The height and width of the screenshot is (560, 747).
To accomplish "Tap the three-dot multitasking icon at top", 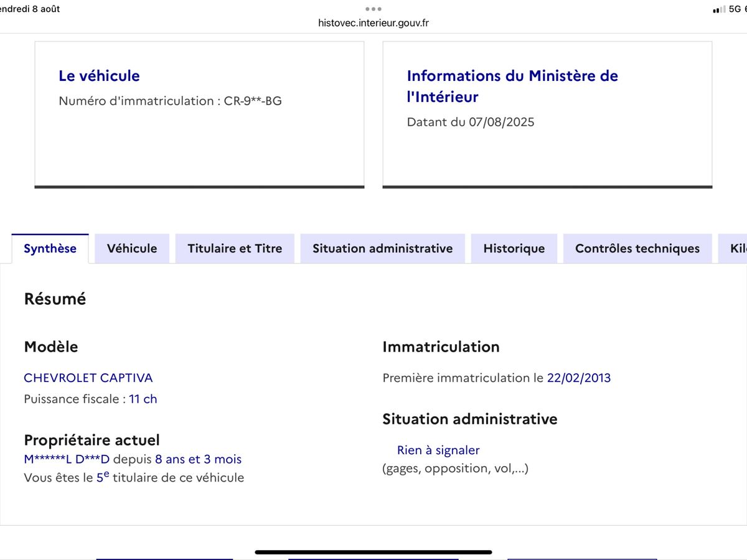I will 374,9.
